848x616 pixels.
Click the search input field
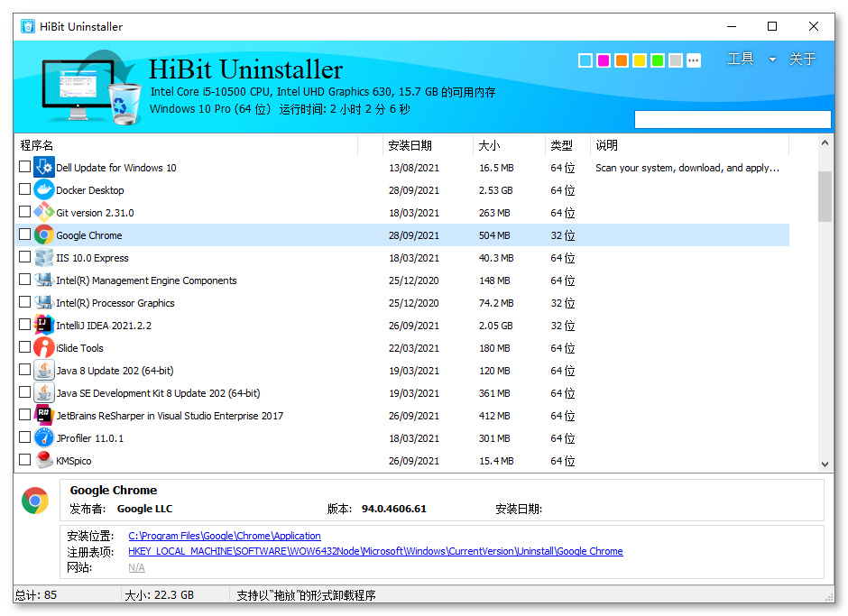(x=733, y=119)
